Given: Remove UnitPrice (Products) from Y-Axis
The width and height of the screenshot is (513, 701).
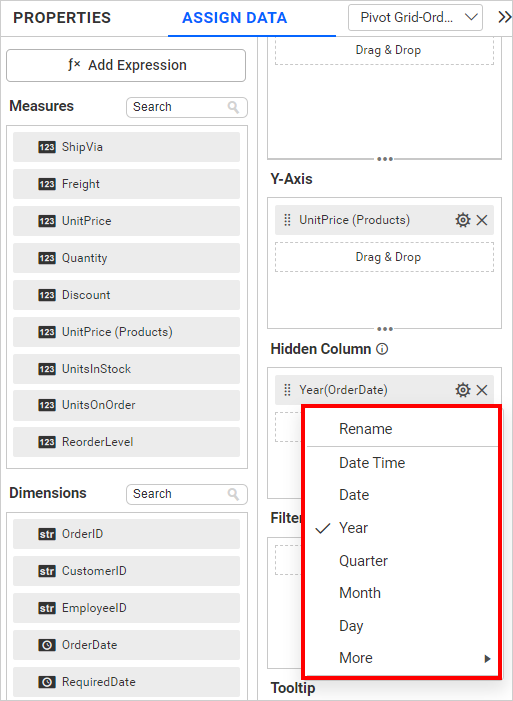Looking at the screenshot, I should pos(482,220).
